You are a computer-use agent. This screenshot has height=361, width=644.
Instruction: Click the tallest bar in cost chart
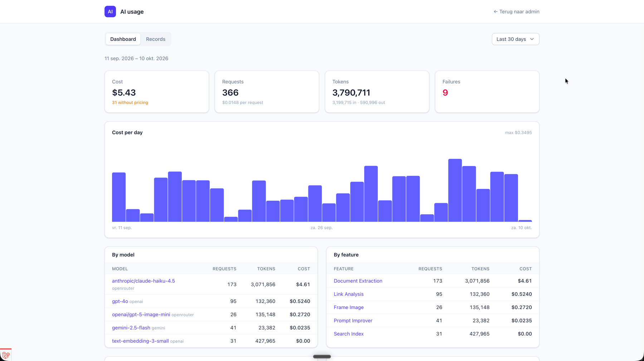455,190
